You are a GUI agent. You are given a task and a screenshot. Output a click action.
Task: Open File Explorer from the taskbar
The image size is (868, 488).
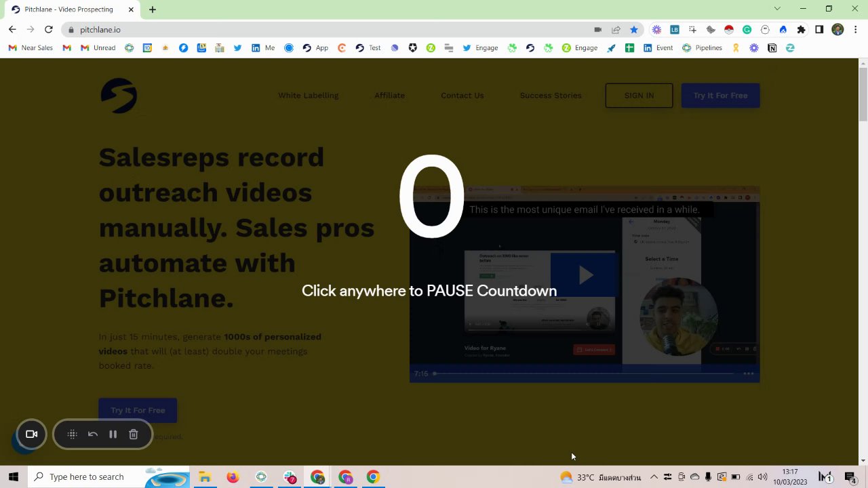pos(205,477)
